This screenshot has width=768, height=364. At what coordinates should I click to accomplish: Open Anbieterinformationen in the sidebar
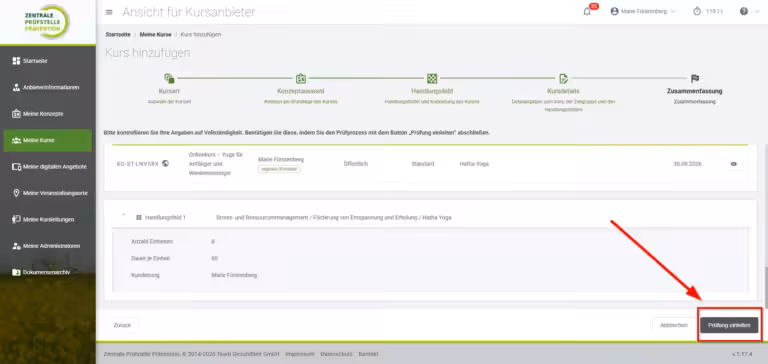[48, 87]
